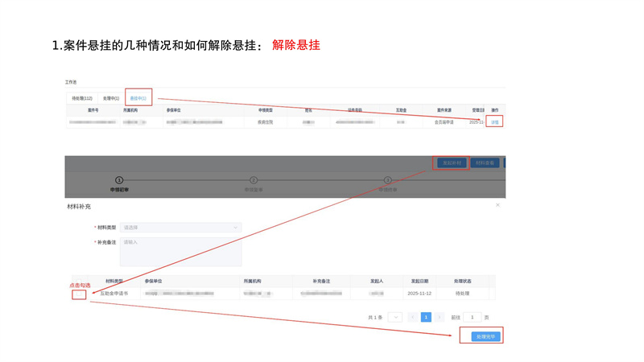Click step 3 circle in progress bar
The image size is (644, 362).
pos(387,180)
